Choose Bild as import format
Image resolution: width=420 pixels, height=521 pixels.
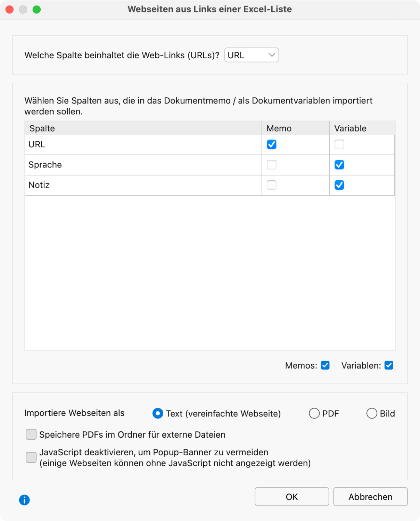372,413
